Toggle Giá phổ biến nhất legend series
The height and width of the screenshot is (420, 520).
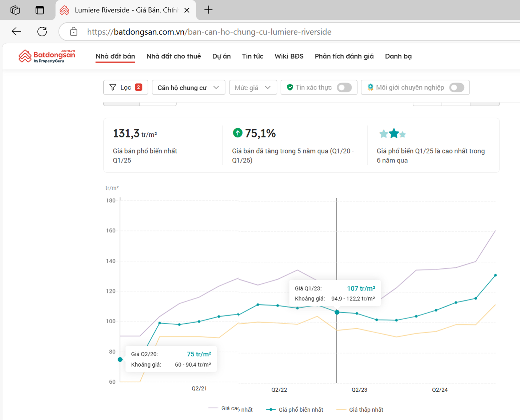point(295,410)
